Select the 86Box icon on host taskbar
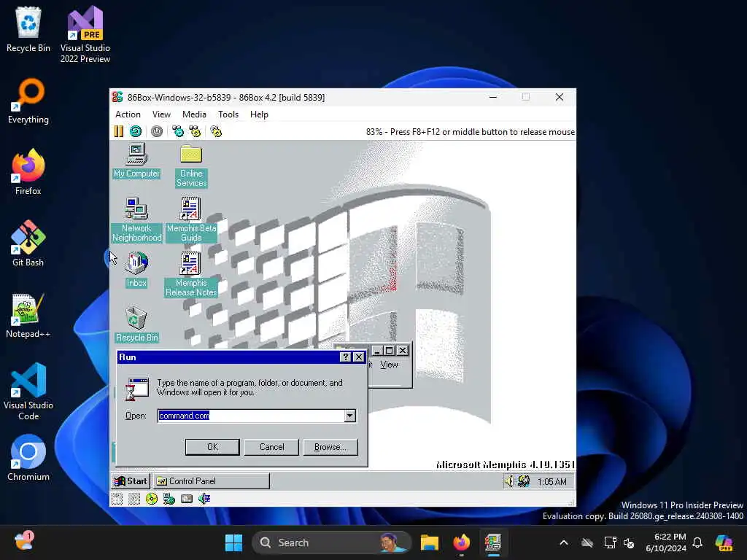This screenshot has width=747, height=560. pos(493,542)
